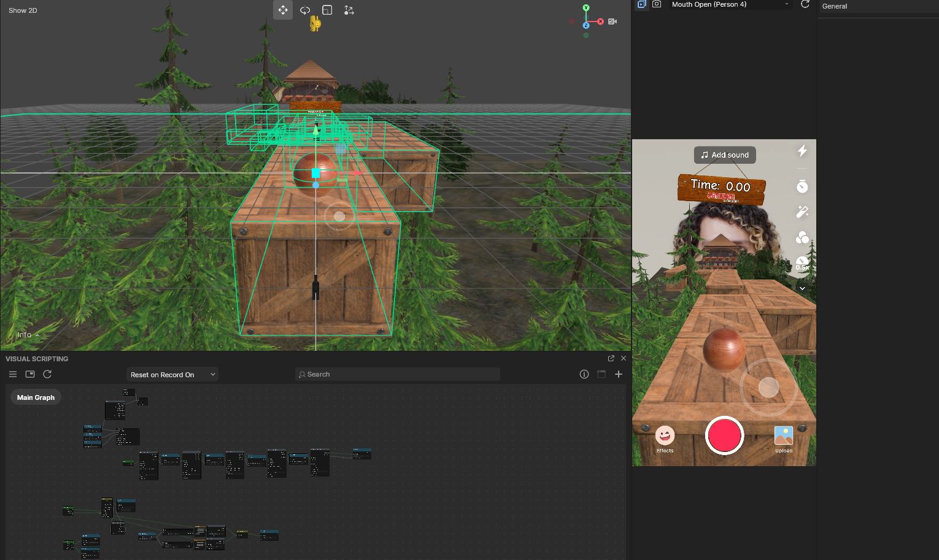Select the Transform tool in the scene toolbar

click(349, 10)
